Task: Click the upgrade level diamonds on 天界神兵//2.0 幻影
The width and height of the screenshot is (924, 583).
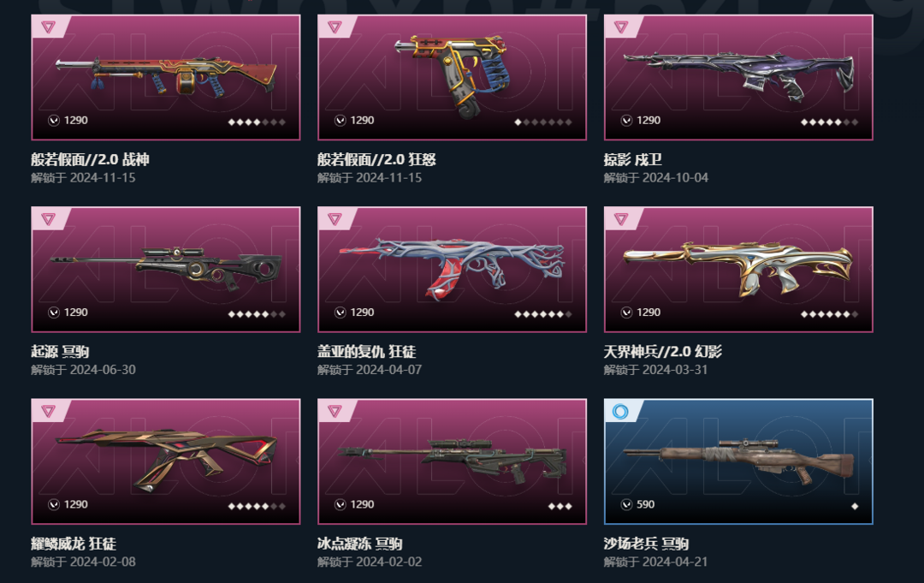Action: click(x=829, y=314)
